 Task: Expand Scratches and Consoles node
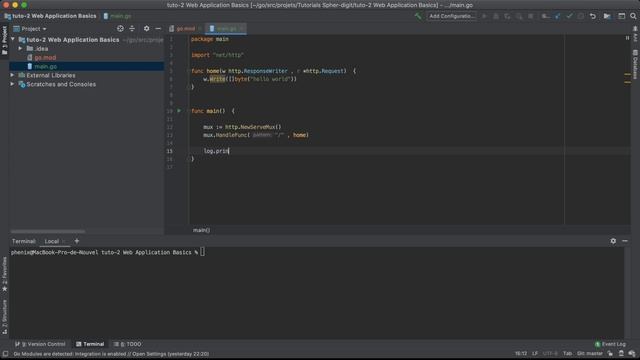[12, 84]
